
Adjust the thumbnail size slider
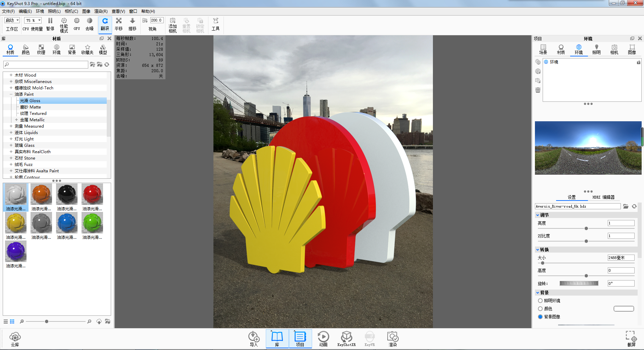click(x=47, y=321)
